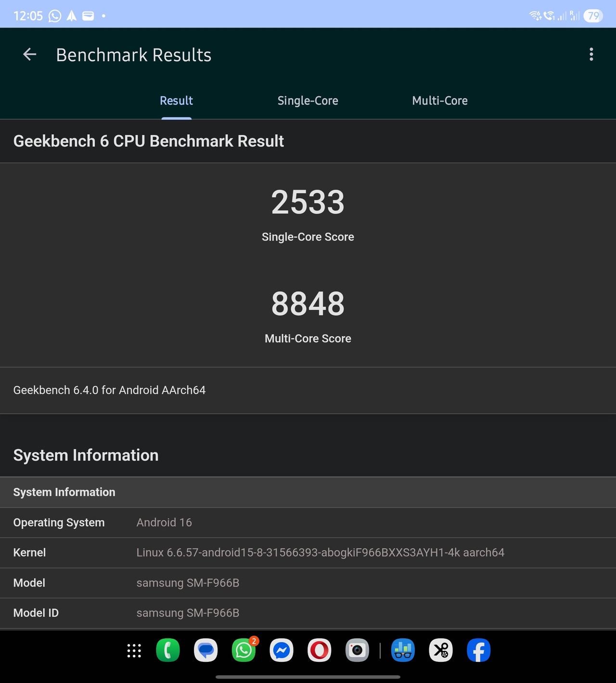Tap the Operating System label
The width and height of the screenshot is (616, 683).
(59, 522)
